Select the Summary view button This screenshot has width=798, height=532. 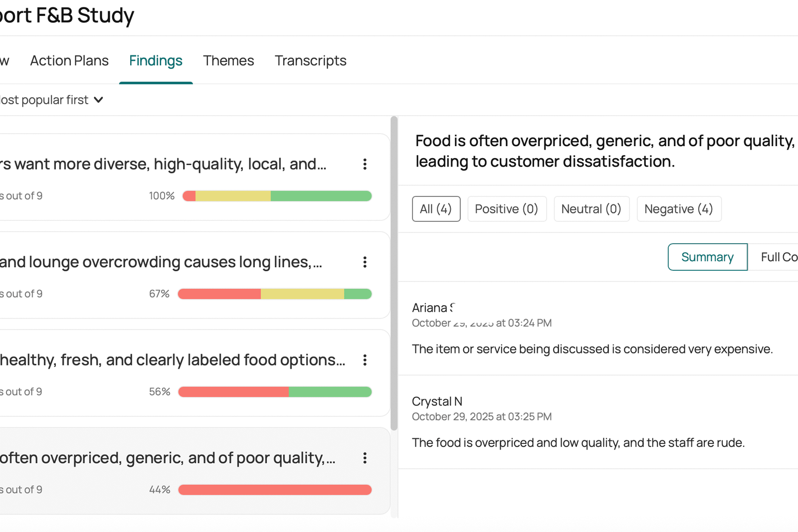(x=707, y=257)
